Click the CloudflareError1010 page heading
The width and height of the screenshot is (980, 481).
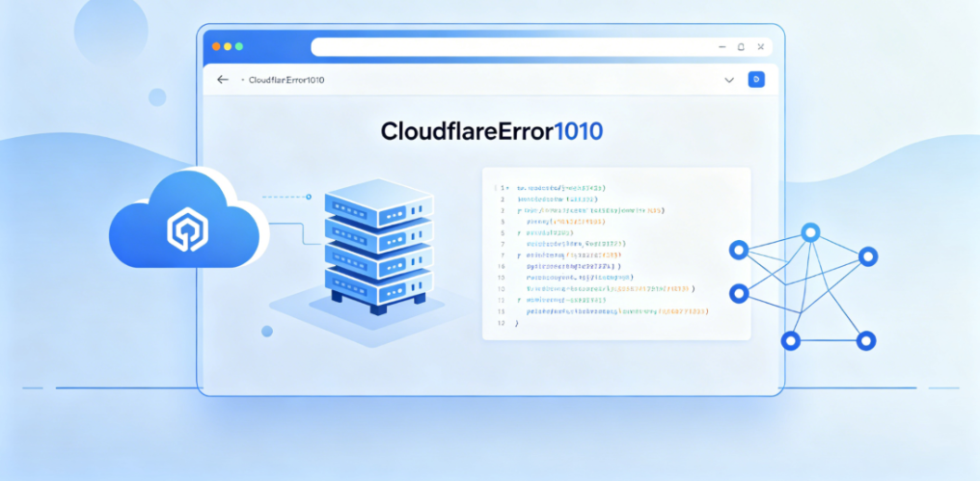pyautogui.click(x=492, y=131)
